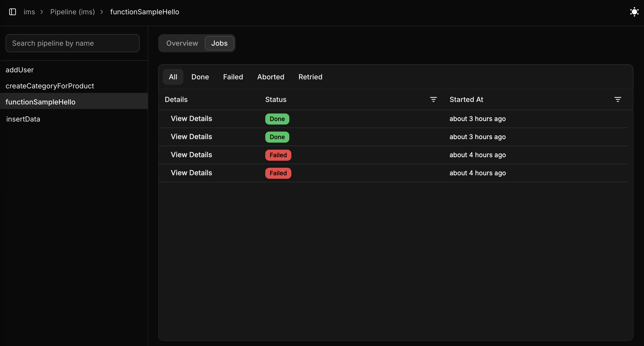Show only Retried jobs

coord(310,77)
